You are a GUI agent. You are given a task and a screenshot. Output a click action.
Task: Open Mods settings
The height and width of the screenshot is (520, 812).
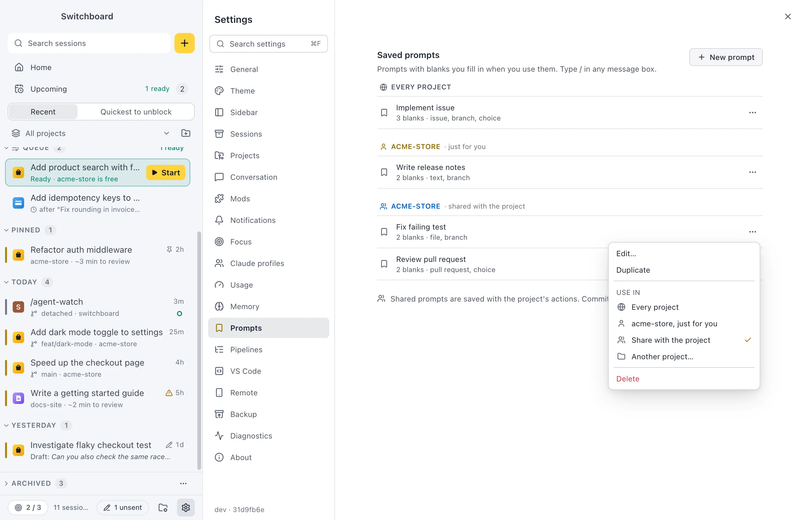point(269,198)
